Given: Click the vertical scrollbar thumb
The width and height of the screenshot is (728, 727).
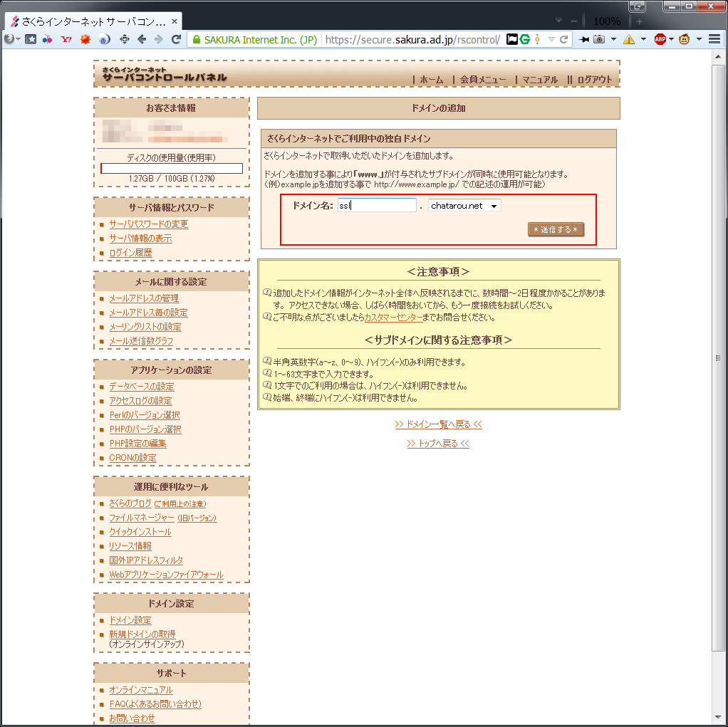Looking at the screenshot, I should [718, 357].
